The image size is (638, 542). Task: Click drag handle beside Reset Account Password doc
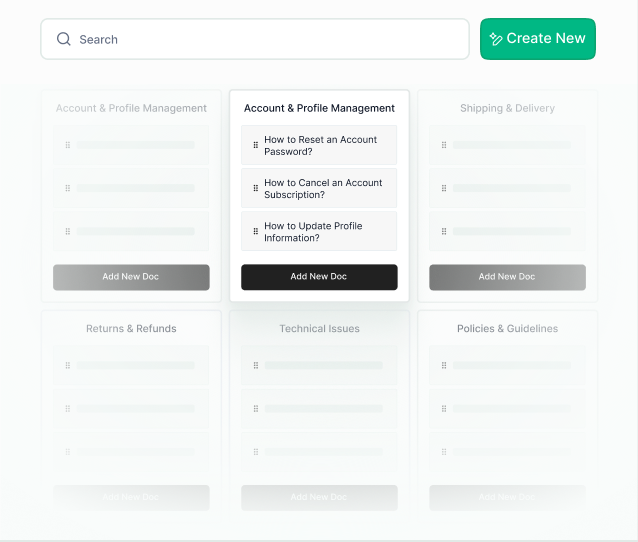tap(256, 145)
